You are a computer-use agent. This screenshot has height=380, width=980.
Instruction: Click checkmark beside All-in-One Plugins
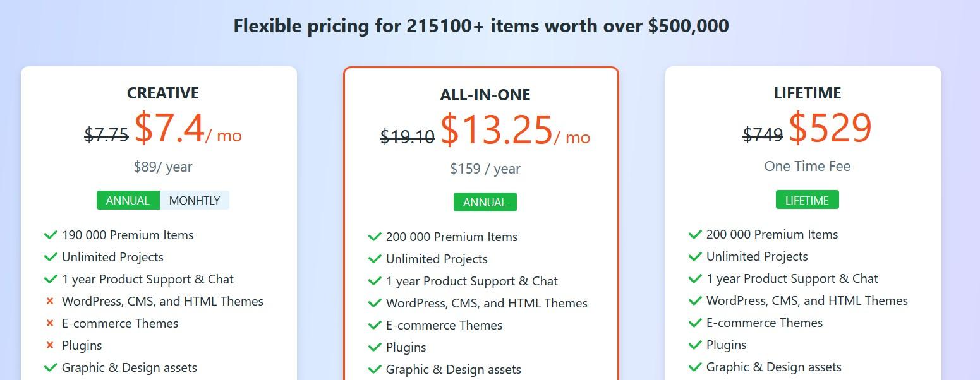(375, 347)
